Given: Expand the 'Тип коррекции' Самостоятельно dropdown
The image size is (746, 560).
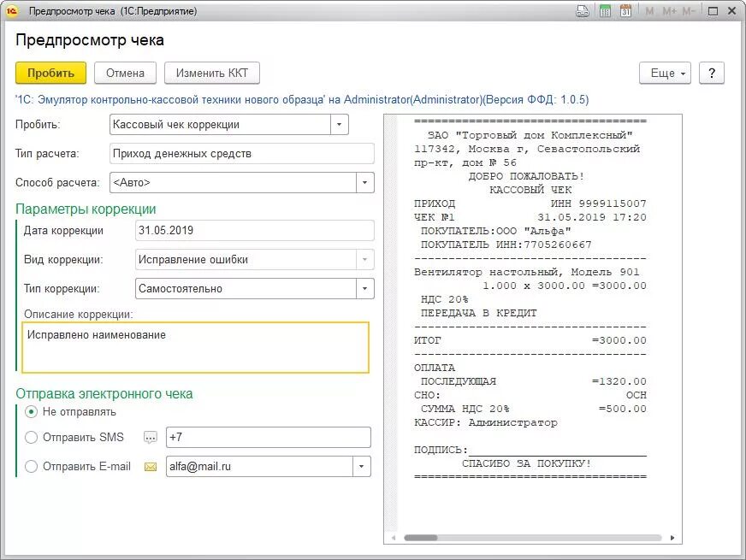Looking at the screenshot, I should (x=365, y=289).
